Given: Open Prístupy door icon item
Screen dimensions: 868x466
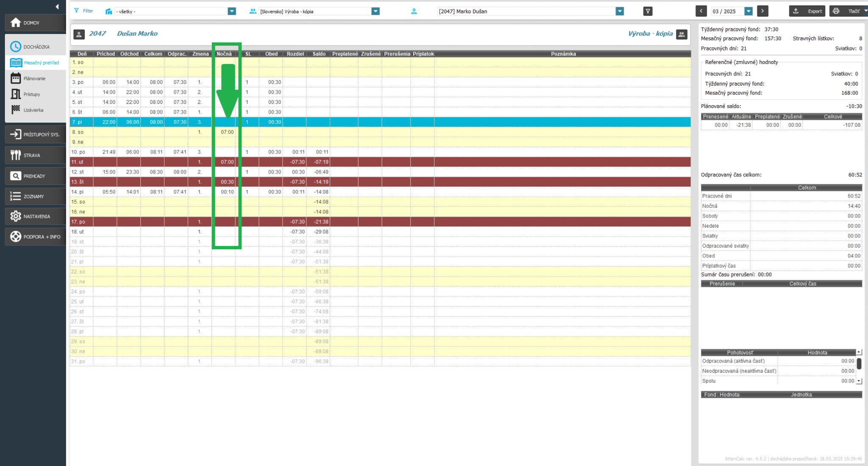Looking at the screenshot, I should (16, 94).
